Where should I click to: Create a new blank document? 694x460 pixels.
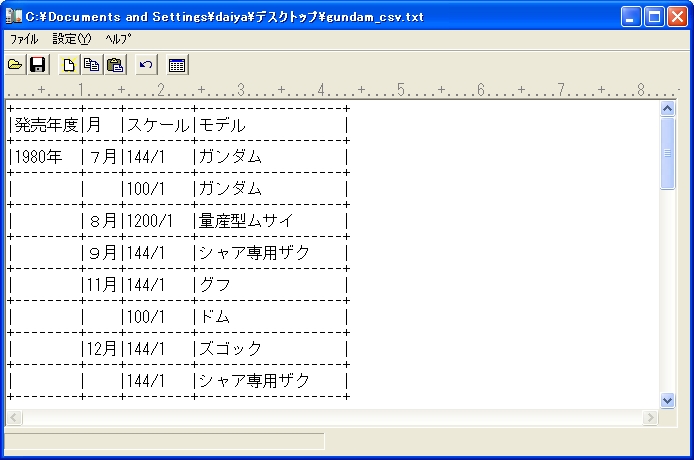tap(69, 65)
